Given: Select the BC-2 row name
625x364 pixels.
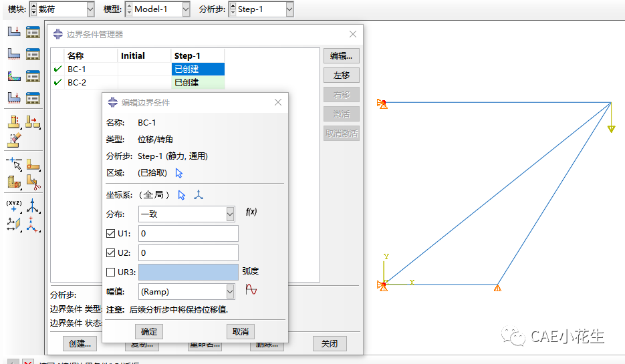Looking at the screenshot, I should point(76,82).
